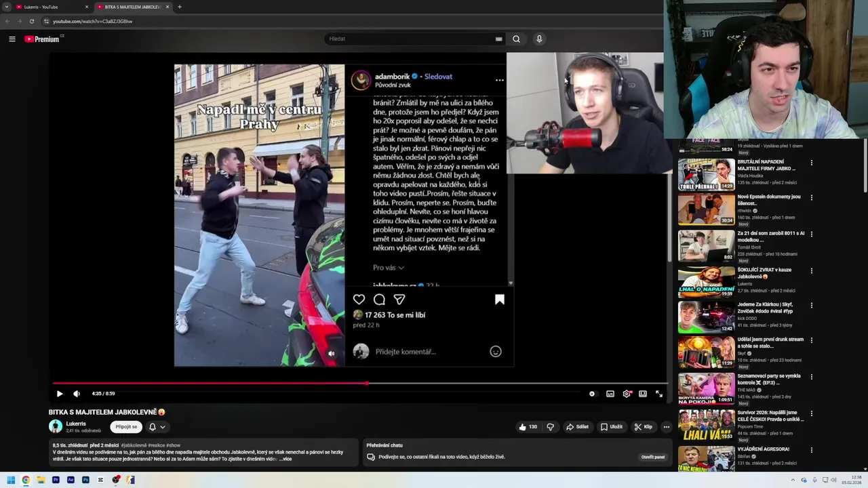Show hidden system tray icons
This screenshot has width=868, height=488.
click(x=794, y=480)
